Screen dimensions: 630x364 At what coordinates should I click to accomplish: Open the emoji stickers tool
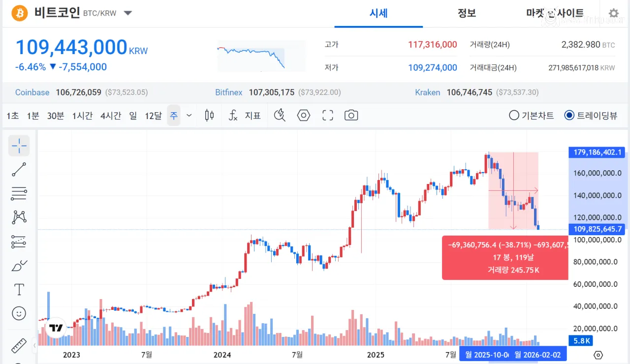tap(19, 313)
